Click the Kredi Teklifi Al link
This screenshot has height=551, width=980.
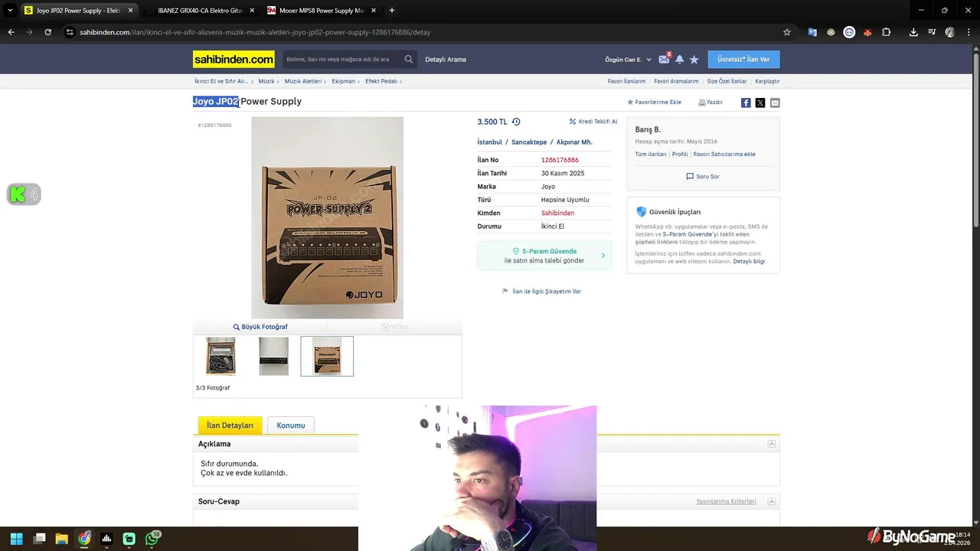pyautogui.click(x=593, y=122)
